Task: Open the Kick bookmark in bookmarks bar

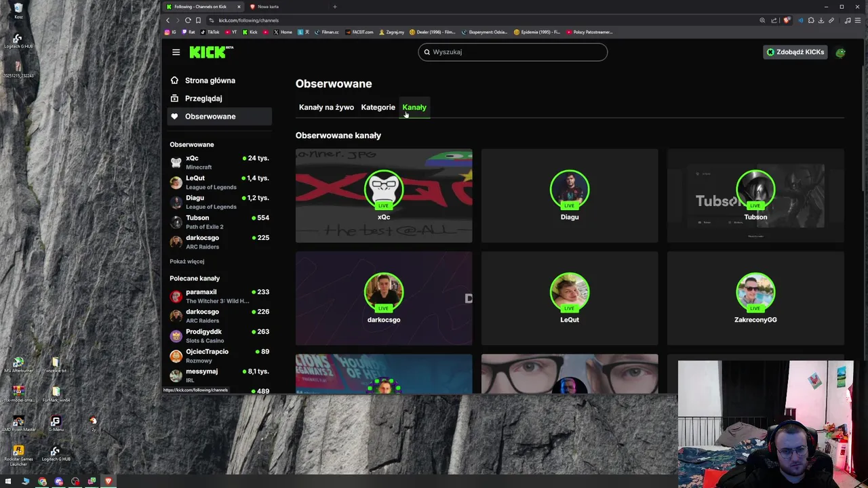Action: pos(250,32)
